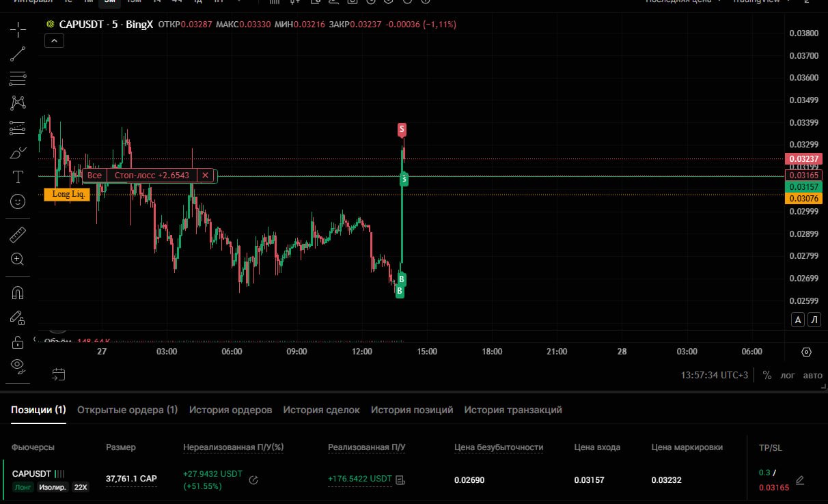This screenshot has width=828, height=504.
Task: Toggle stay-in-drawing mode pencil lock
Action: click(x=18, y=318)
